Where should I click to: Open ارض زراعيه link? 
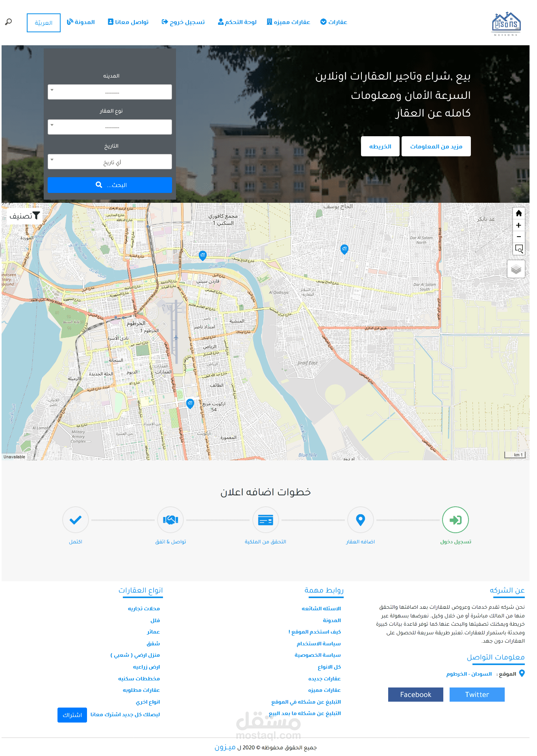(x=146, y=667)
